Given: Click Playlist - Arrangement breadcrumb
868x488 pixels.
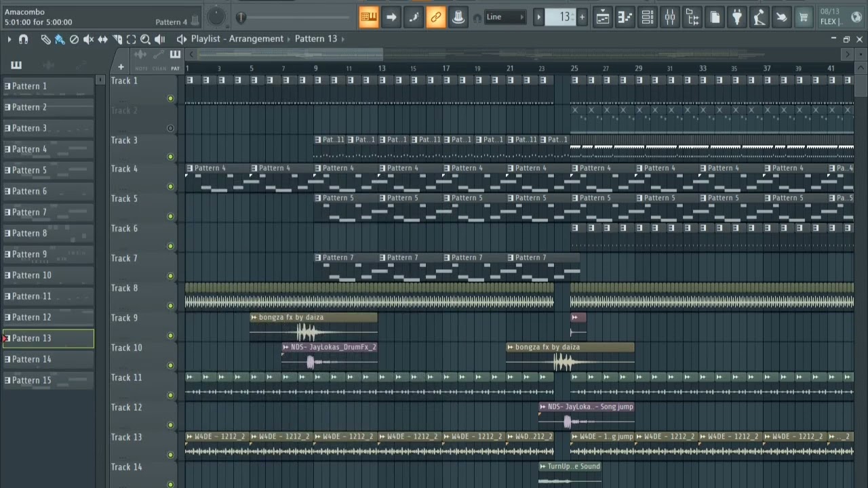Looking at the screenshot, I should tap(237, 39).
